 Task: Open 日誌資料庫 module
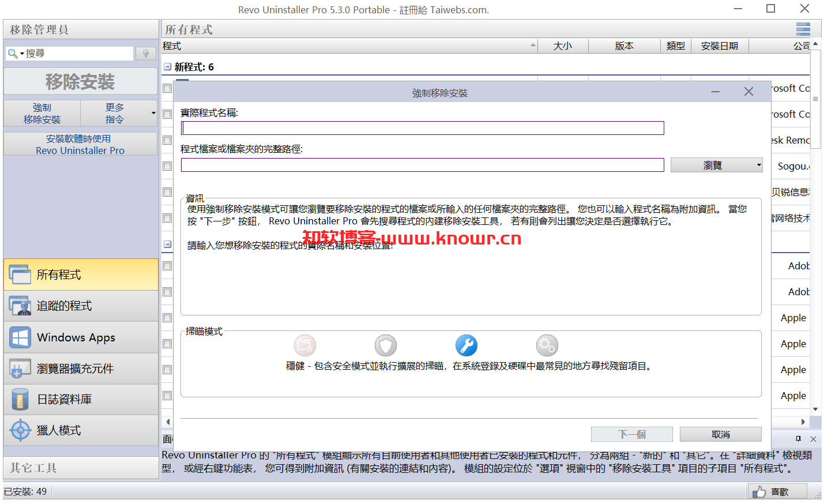pos(81,399)
